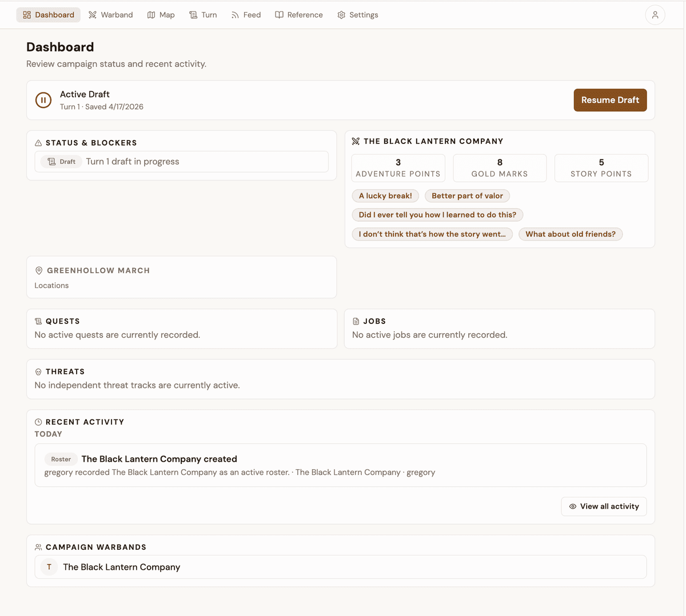Image resolution: width=686 pixels, height=616 pixels.
Task: Click the View all activity button
Action: tap(604, 506)
